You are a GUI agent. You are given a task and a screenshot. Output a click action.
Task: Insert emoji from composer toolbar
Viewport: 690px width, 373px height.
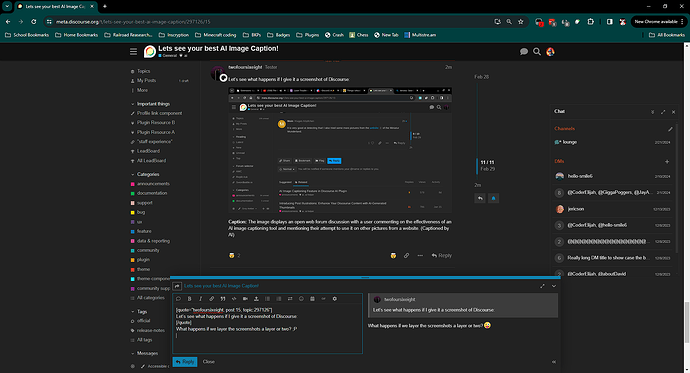(x=301, y=299)
